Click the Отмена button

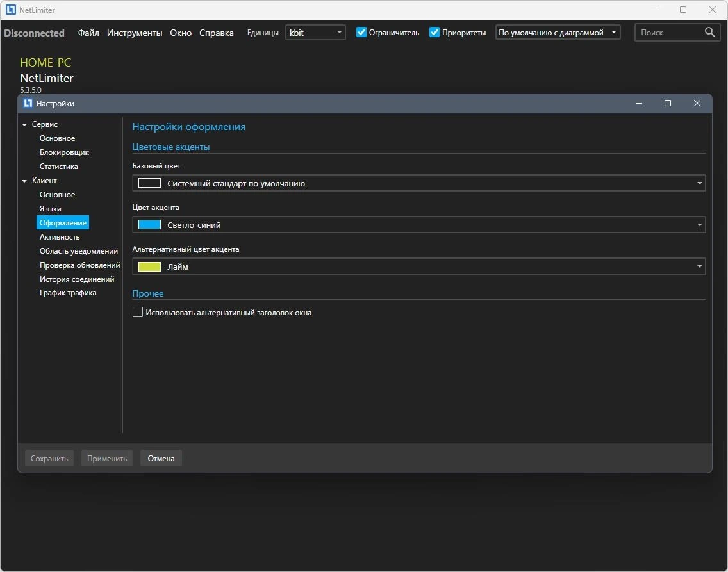point(161,459)
